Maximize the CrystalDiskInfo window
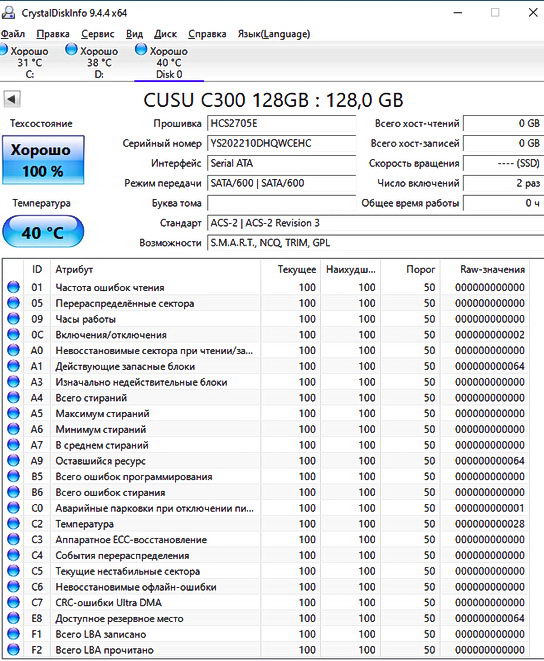 coord(495,13)
